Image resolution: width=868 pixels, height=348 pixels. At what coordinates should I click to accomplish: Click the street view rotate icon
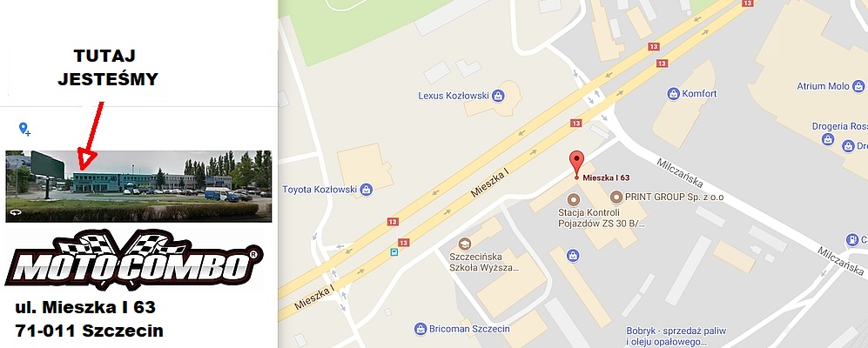(16, 213)
